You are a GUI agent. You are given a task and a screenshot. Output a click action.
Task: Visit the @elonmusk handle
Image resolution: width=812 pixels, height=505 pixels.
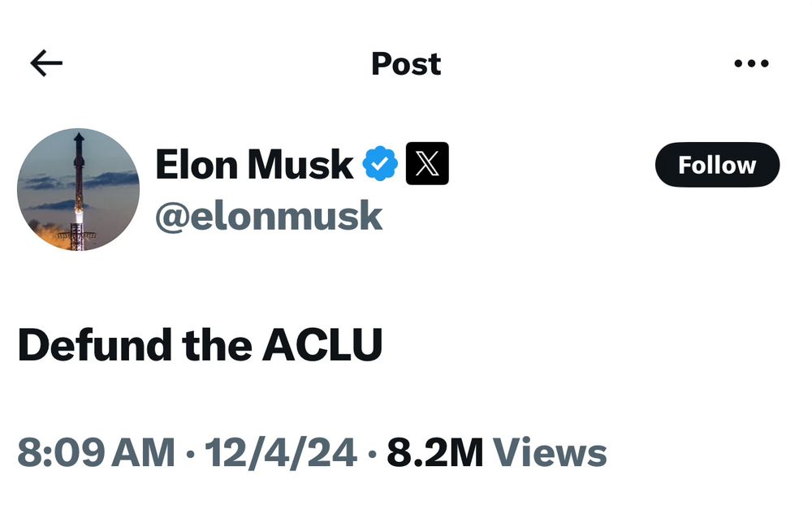click(x=269, y=216)
